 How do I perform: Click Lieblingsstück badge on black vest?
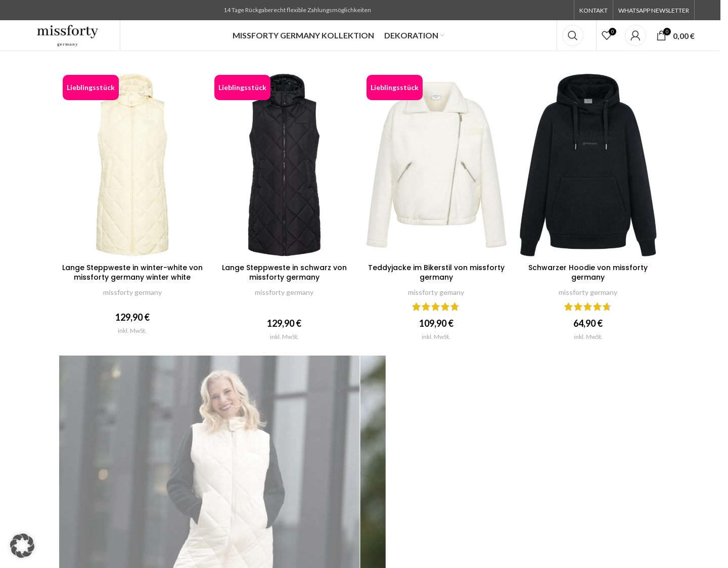pos(242,88)
